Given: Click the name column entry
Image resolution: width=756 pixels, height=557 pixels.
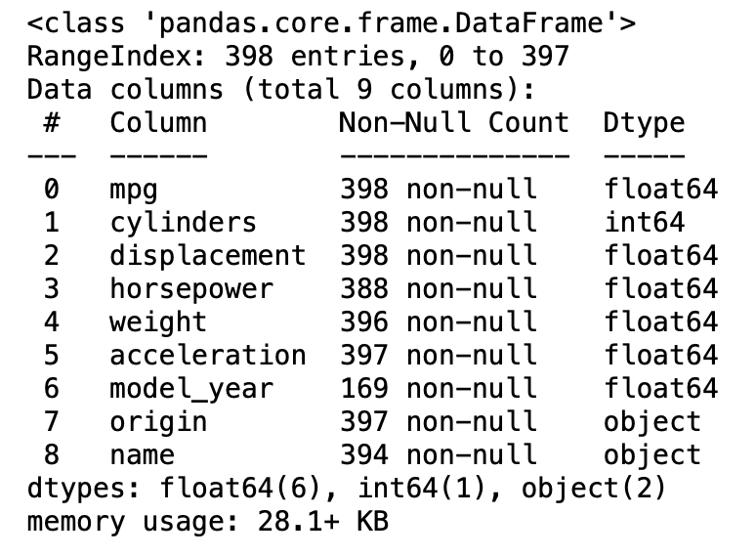Looking at the screenshot, I should point(142,455).
